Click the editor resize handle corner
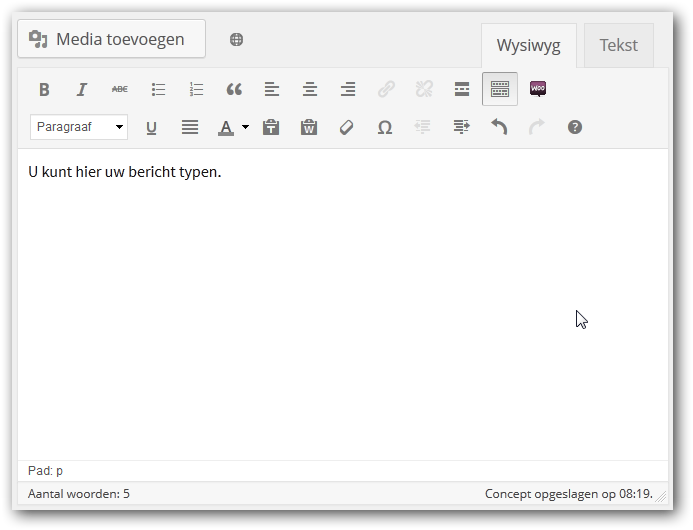 pos(661,497)
